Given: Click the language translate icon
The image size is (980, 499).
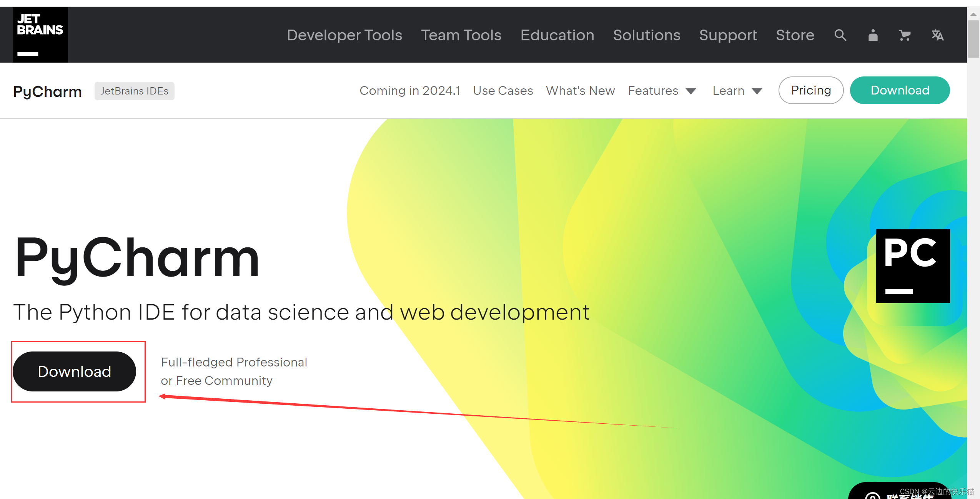Looking at the screenshot, I should (x=937, y=35).
